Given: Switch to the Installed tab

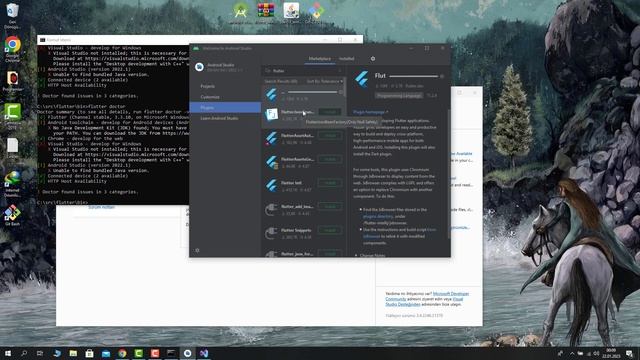Looking at the screenshot, I should (347, 59).
